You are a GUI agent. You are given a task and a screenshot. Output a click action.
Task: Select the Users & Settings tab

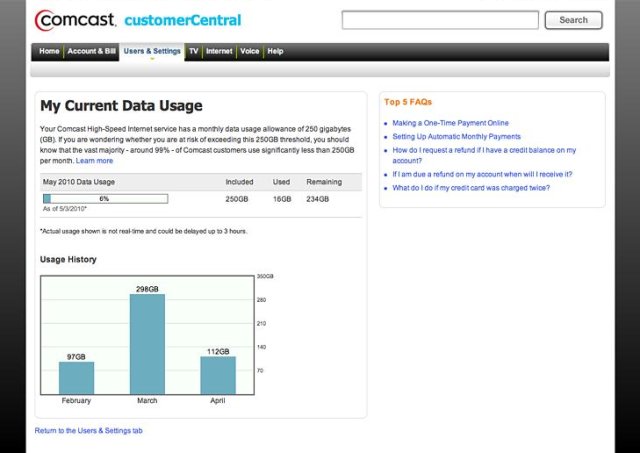point(152,51)
